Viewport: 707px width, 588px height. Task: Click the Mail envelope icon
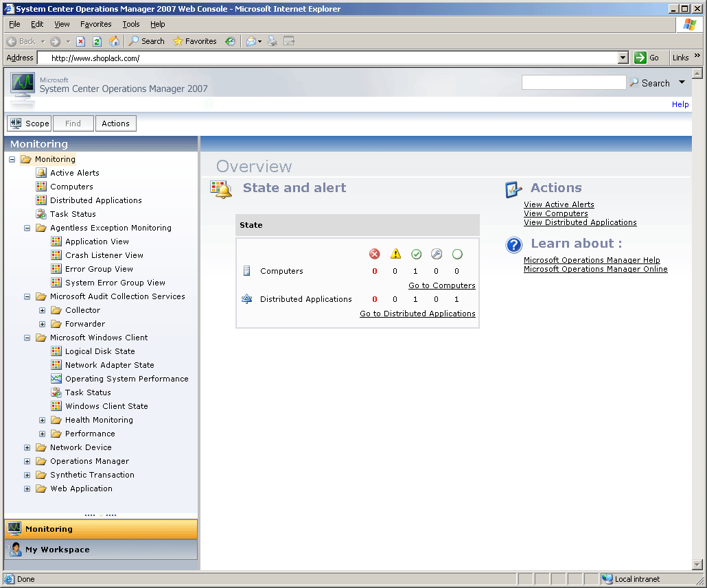point(251,41)
